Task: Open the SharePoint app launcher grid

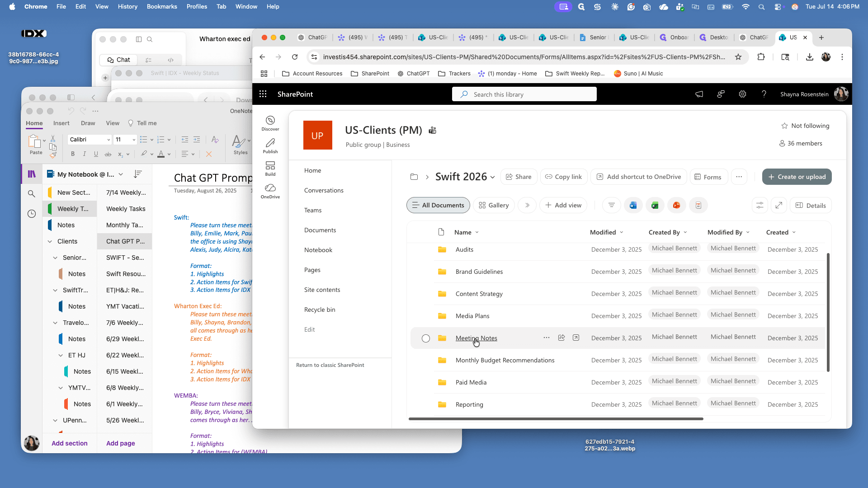Action: (263, 94)
